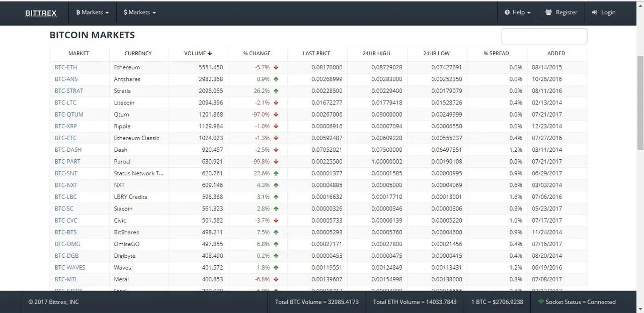Click the green up arrow in Siacoin row
Screen dimensions: 644x313
click(x=276, y=209)
